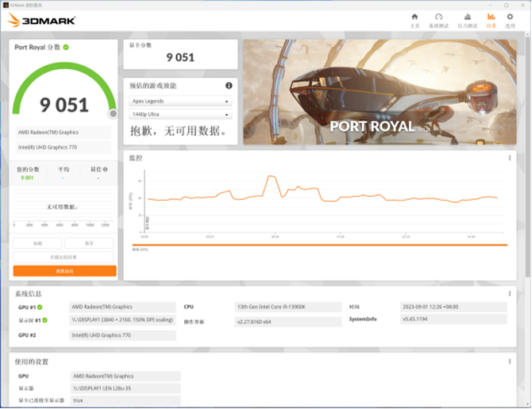This screenshot has height=409, width=532.
Task: Click info icon on estimated game performance
Action: click(x=229, y=86)
